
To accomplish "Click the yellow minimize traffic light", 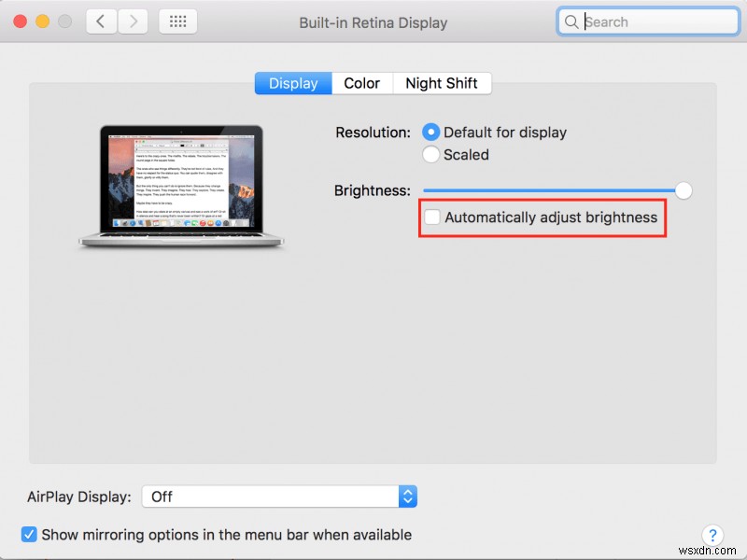I will click(40, 19).
